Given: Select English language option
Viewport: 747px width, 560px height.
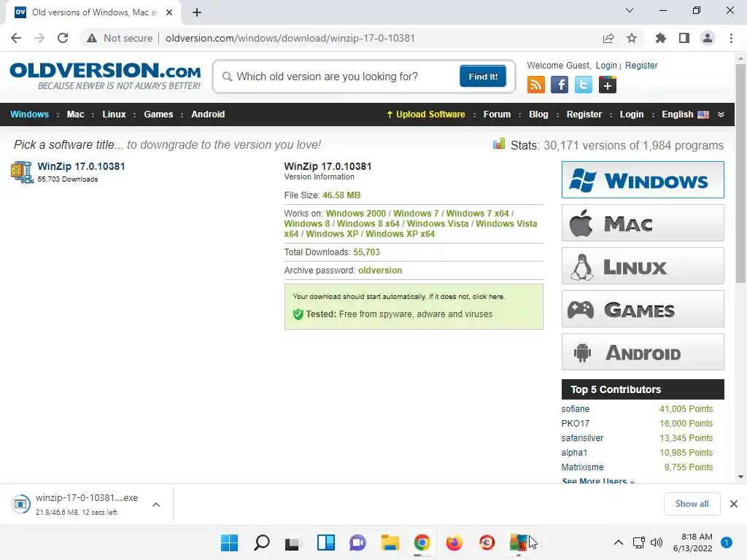Looking at the screenshot, I should click(685, 114).
